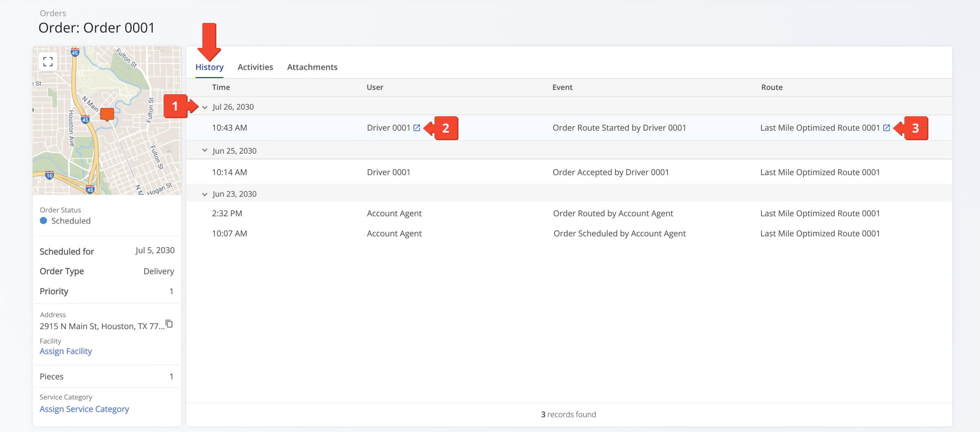Click the Assign Facility link

66,351
